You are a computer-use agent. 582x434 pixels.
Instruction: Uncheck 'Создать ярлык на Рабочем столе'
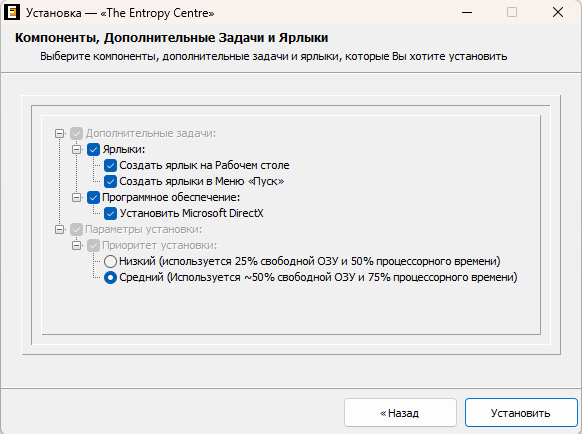point(110,166)
